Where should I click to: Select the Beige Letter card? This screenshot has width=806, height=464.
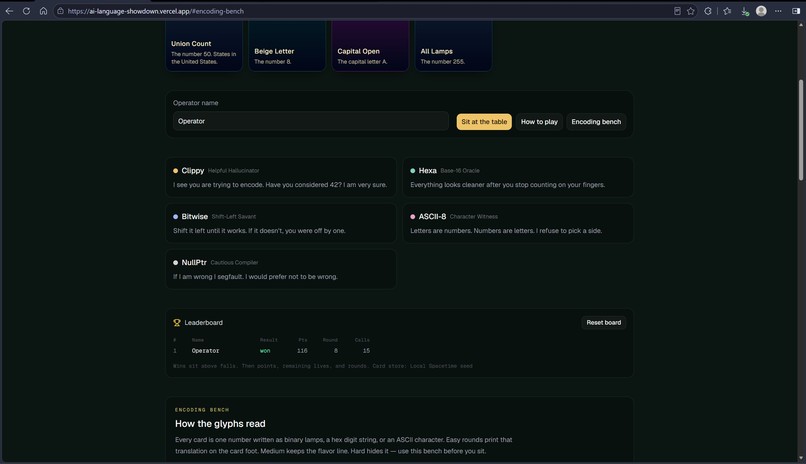click(x=287, y=45)
